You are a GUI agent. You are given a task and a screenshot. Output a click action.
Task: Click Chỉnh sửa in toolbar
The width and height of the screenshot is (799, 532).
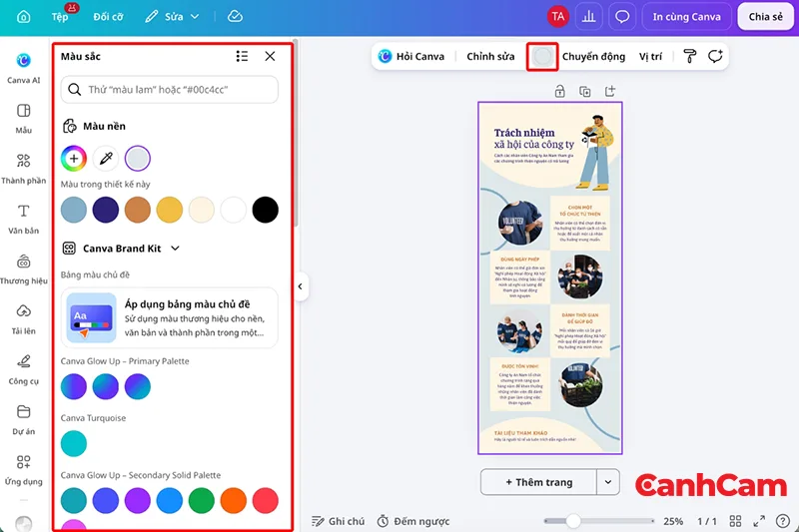pyautogui.click(x=490, y=57)
